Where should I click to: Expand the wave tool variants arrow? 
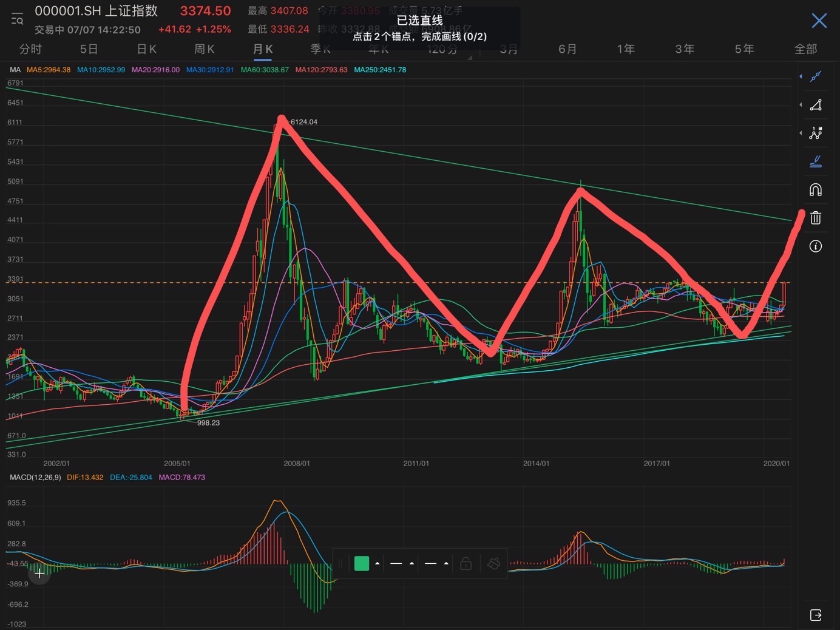pyautogui.click(x=801, y=133)
